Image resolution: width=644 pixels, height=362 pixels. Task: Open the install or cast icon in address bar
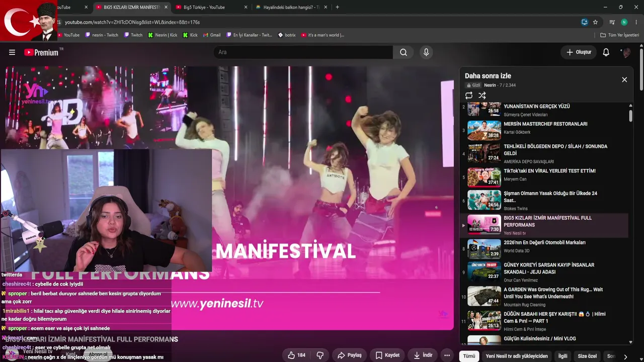(x=584, y=22)
